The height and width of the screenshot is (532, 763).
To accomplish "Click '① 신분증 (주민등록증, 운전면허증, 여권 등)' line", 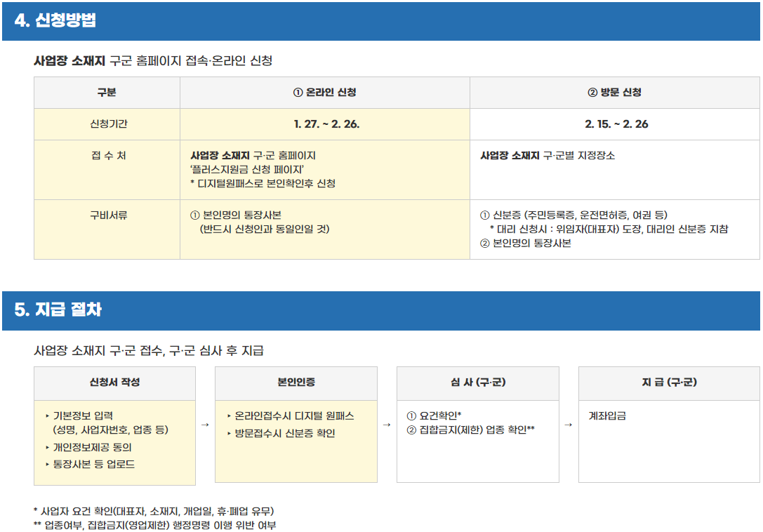I will 573,215.
